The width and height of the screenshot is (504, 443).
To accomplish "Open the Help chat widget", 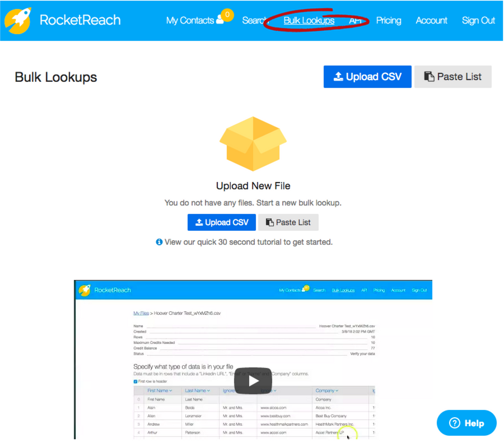I will point(466,423).
